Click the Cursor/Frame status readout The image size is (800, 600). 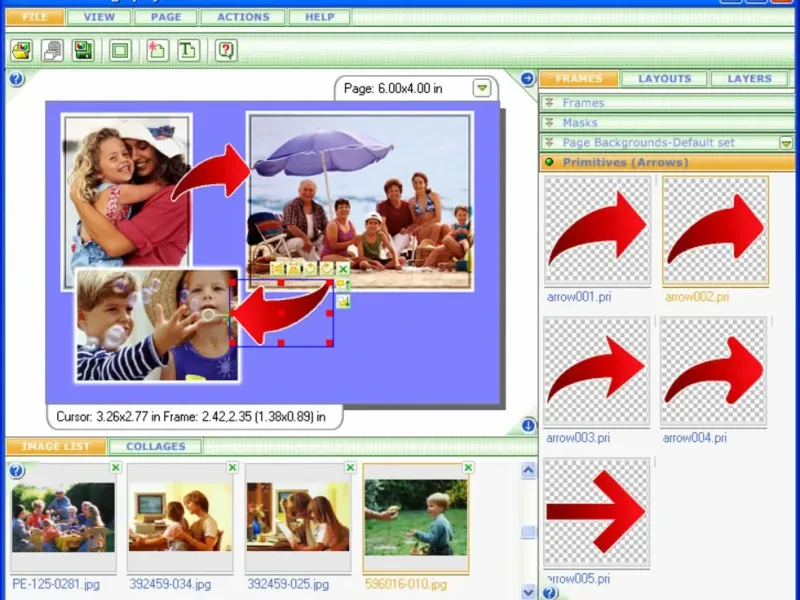pos(191,417)
